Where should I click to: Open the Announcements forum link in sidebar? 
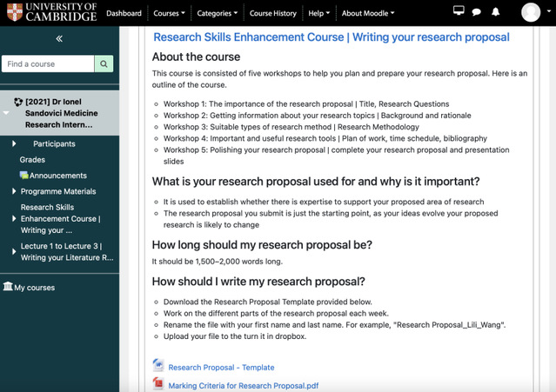point(57,176)
